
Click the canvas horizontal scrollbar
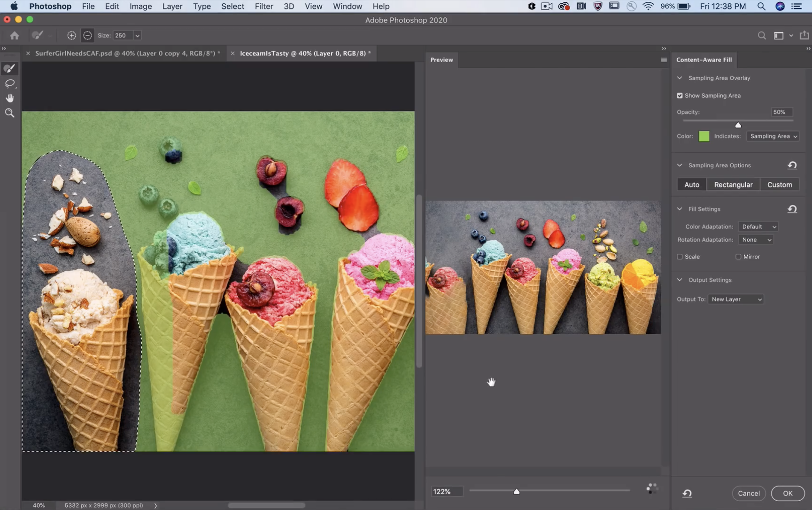click(266, 506)
